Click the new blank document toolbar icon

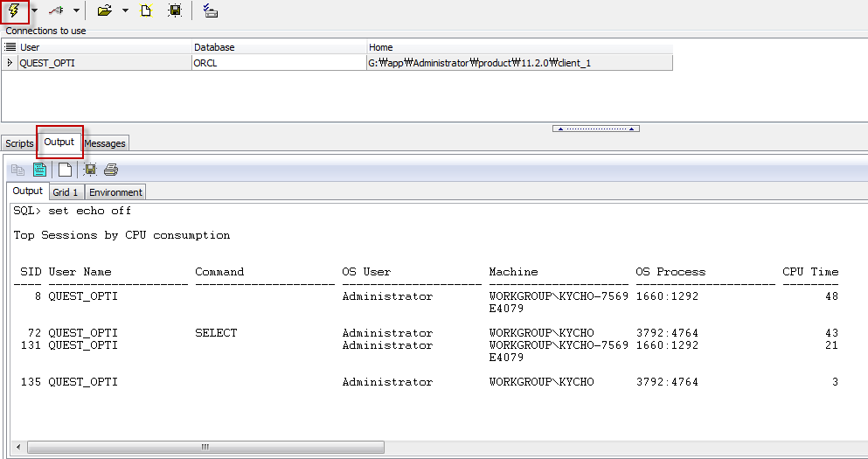pyautogui.click(x=147, y=11)
